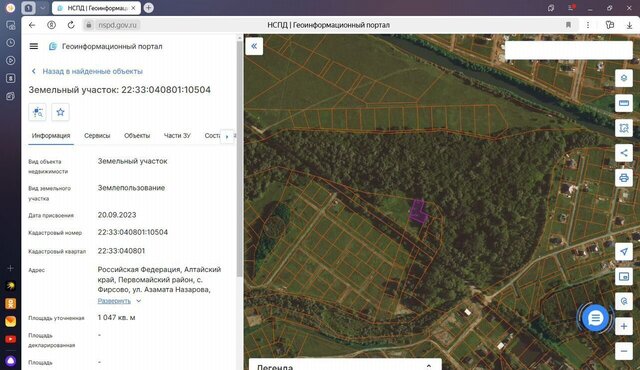This screenshot has width=640, height=370.
Task: Open the map layers icon
Action: pos(624,78)
